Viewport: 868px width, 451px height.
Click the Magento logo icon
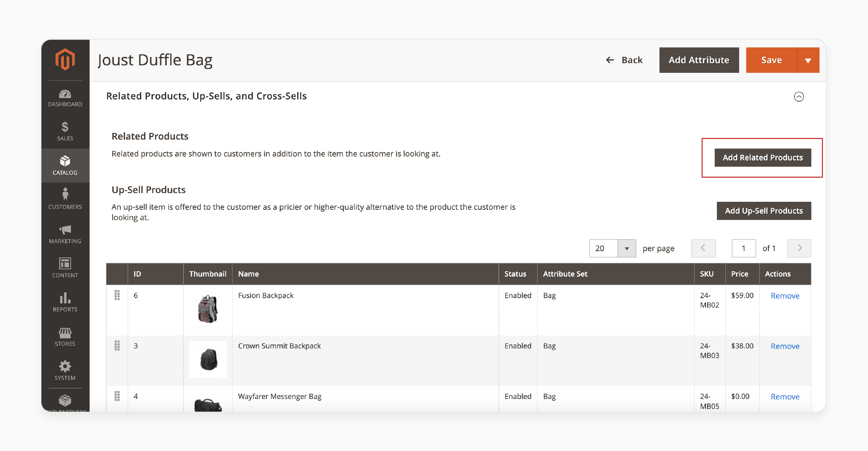click(65, 59)
